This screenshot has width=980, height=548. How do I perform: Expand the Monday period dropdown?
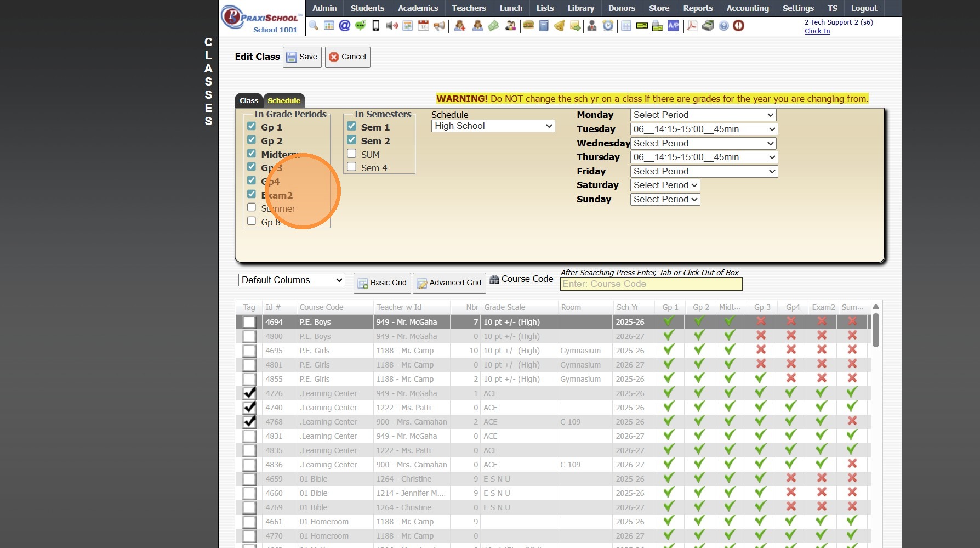coord(703,115)
